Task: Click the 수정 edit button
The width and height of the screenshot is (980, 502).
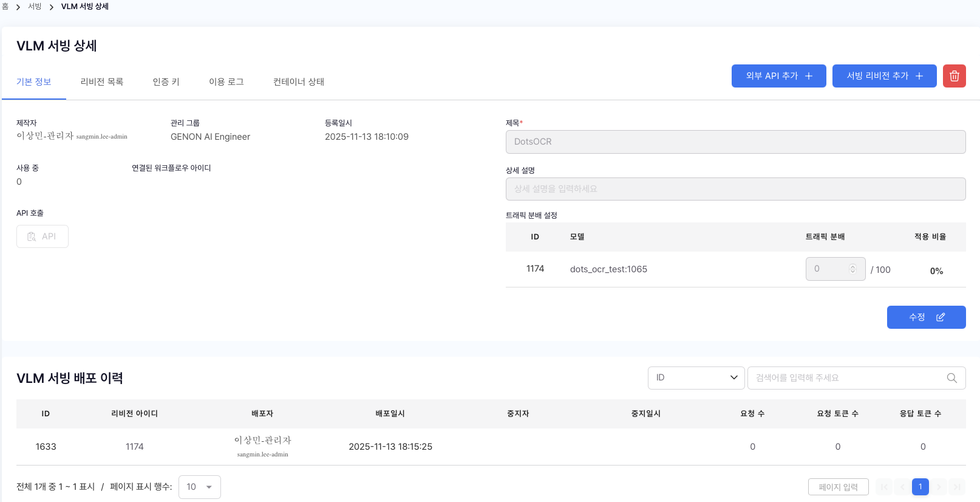Action: 926,317
